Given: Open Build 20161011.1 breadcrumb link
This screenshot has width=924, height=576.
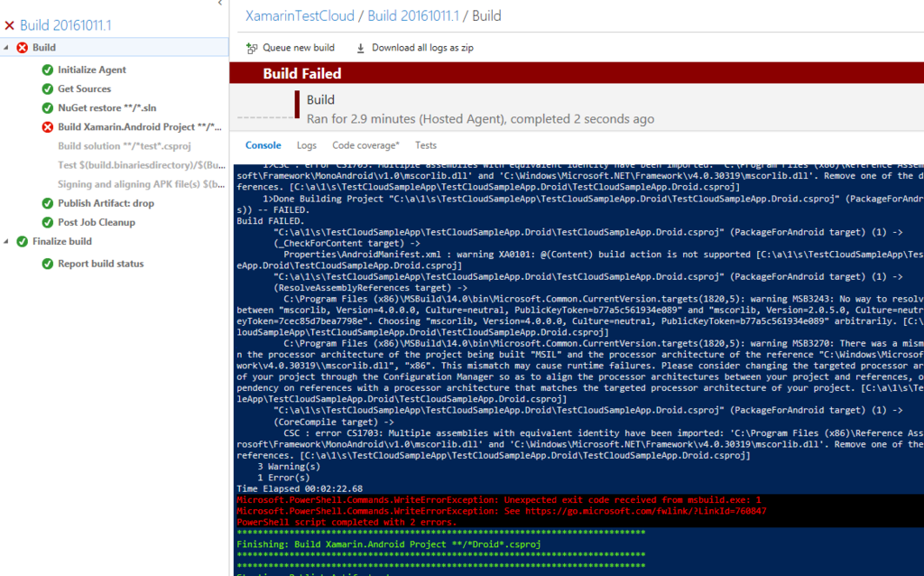Looking at the screenshot, I should (x=413, y=16).
